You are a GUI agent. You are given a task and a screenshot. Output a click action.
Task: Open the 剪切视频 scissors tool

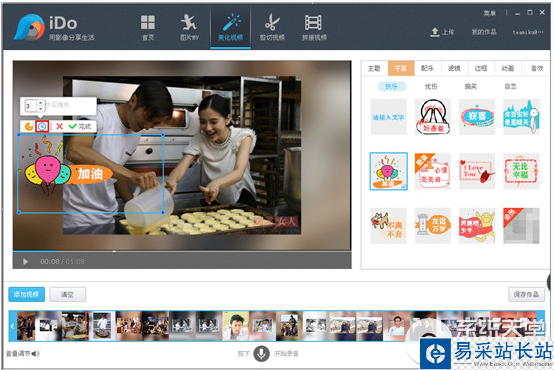tap(272, 28)
